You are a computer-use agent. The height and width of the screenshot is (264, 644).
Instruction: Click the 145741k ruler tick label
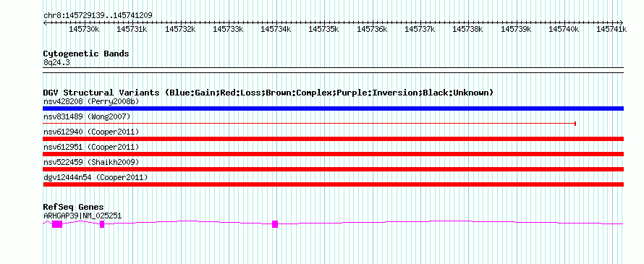611,29
